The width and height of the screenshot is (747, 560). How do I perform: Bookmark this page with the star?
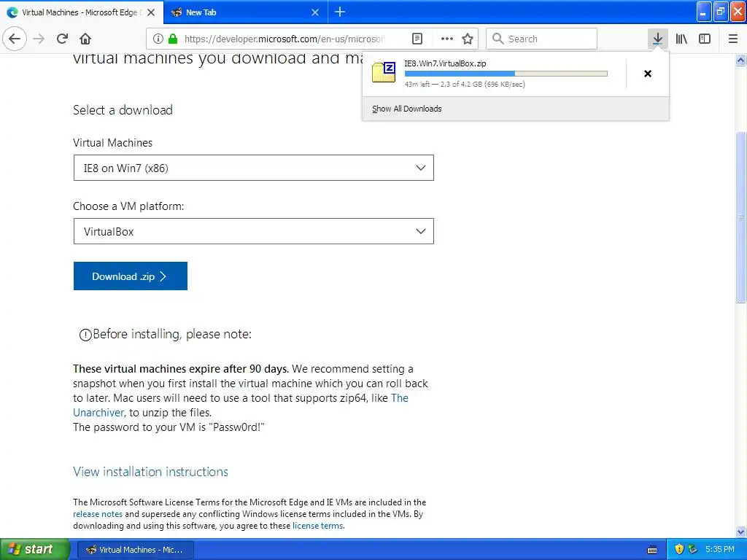468,39
